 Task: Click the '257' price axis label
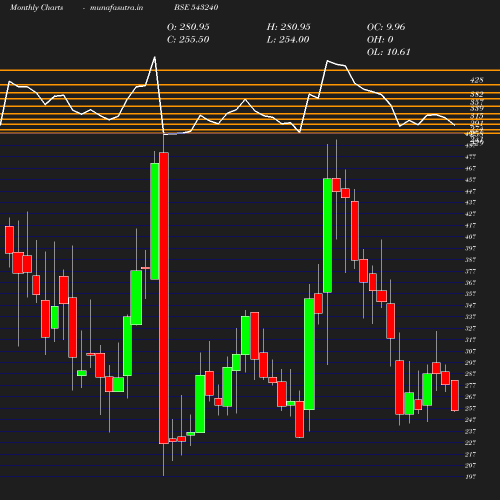[470, 408]
